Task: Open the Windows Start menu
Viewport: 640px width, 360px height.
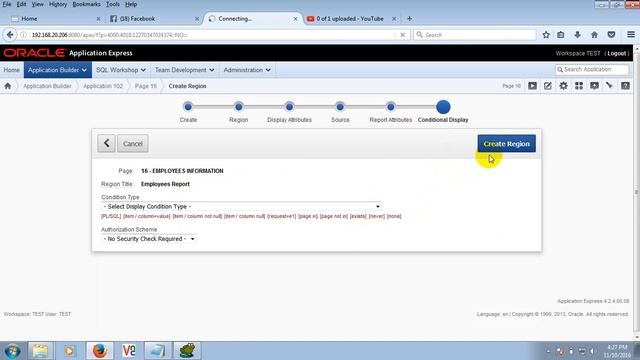Action: (x=12, y=351)
